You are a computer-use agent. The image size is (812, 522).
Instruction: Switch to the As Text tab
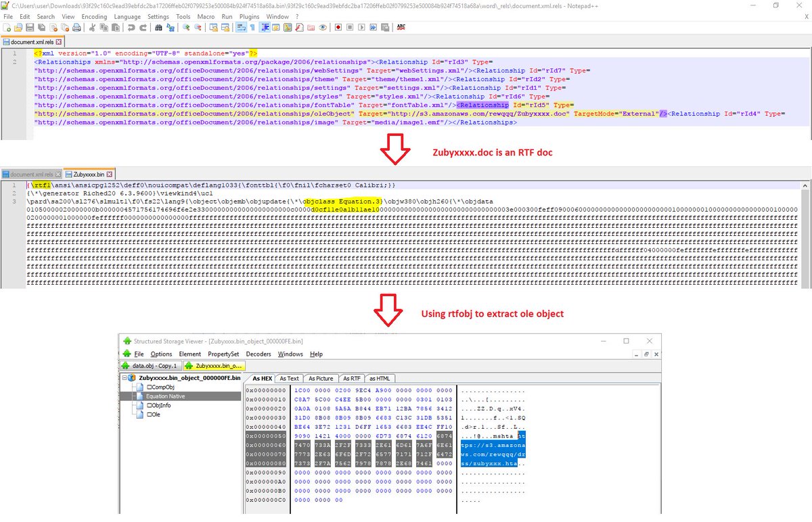289,378
